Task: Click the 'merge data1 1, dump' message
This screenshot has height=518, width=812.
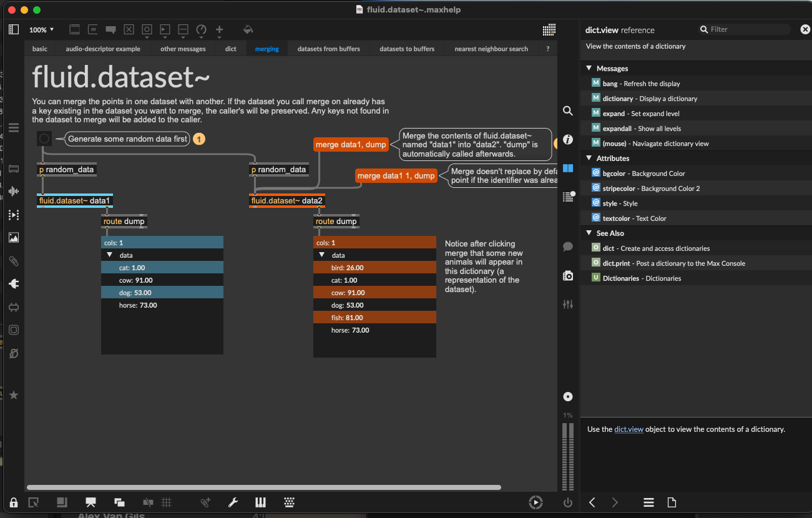Action: (396, 176)
